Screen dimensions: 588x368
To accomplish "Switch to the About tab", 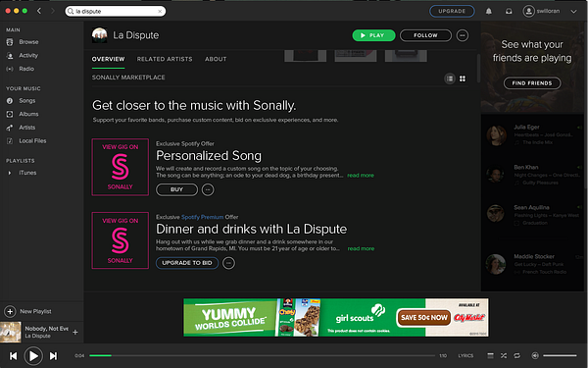I will (216, 59).
